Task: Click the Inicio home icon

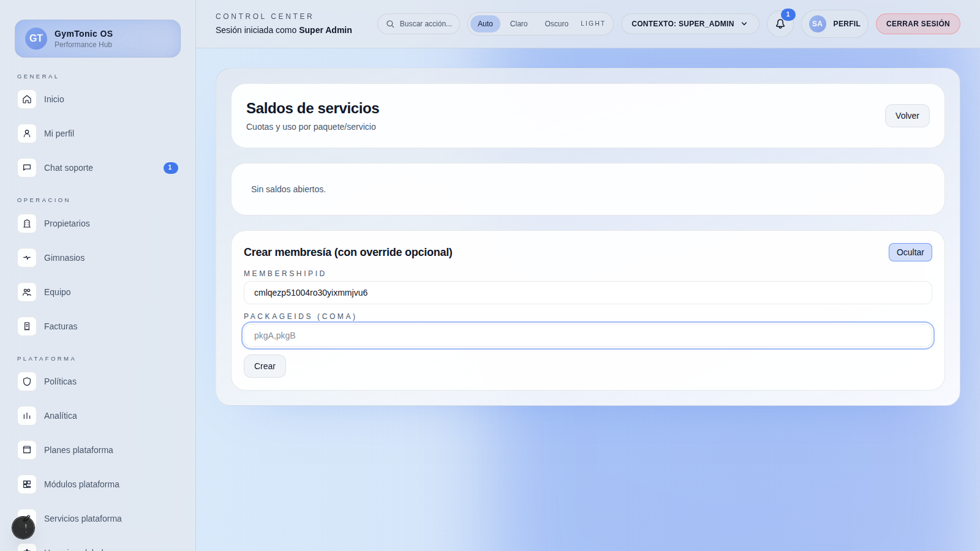Action: point(27,99)
